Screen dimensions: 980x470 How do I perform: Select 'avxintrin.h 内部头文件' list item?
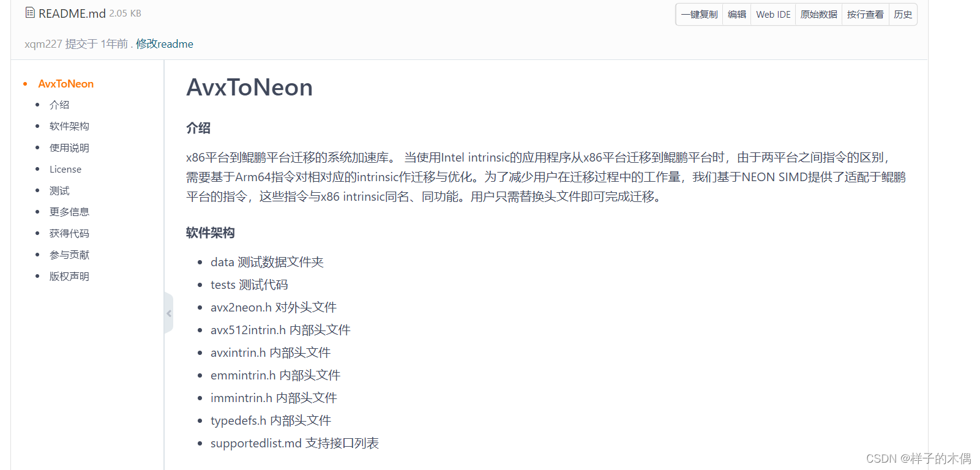pos(271,353)
